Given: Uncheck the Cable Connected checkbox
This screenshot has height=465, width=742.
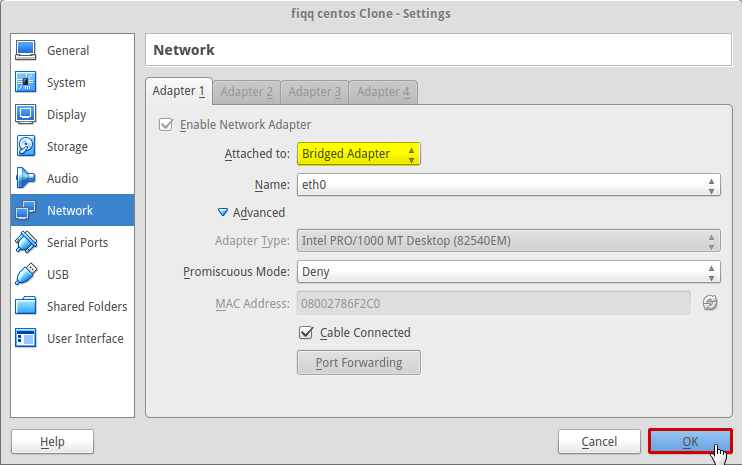Looking at the screenshot, I should click(x=306, y=332).
